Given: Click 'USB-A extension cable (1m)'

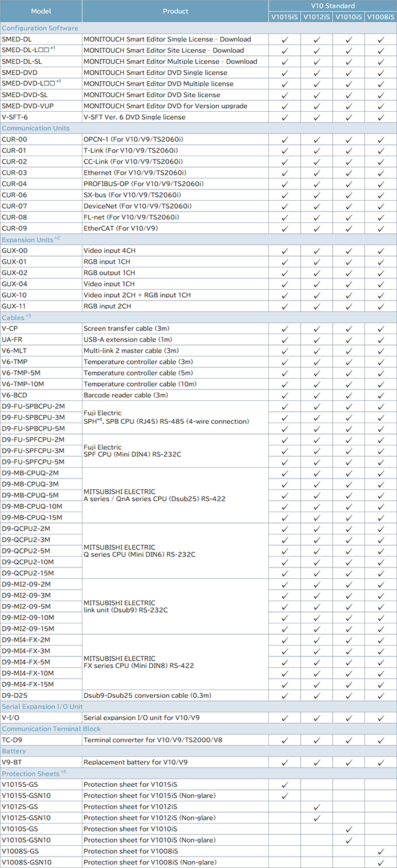Looking at the screenshot, I should click(x=128, y=340).
